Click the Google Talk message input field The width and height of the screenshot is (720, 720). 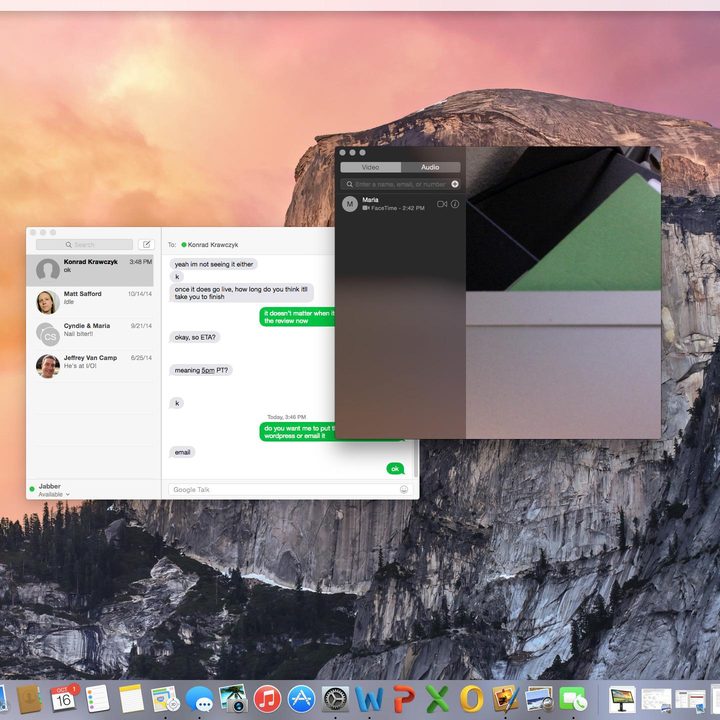[x=289, y=489]
